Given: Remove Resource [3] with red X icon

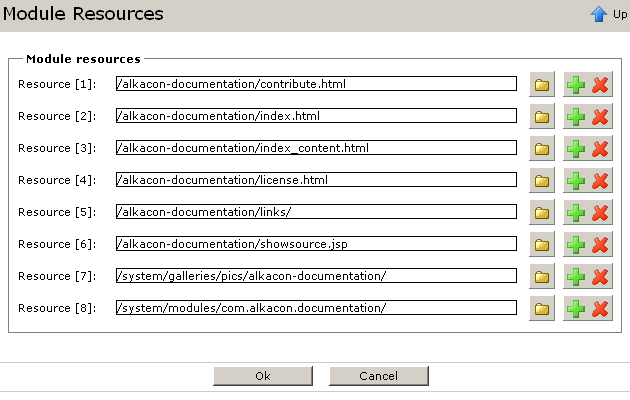Looking at the screenshot, I should (600, 149).
